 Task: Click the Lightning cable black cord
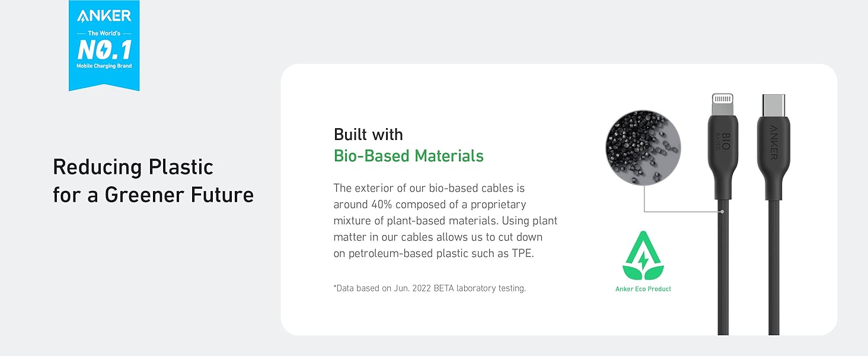tap(723, 267)
